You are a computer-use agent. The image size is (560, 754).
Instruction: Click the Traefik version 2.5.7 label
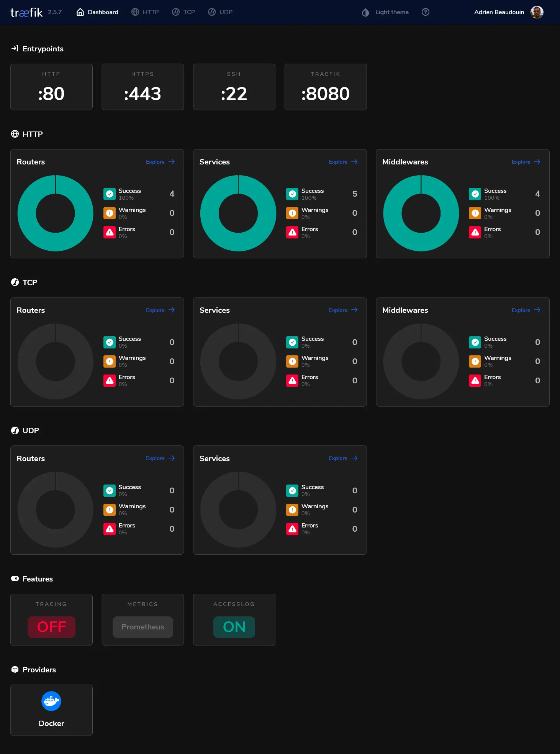point(55,12)
